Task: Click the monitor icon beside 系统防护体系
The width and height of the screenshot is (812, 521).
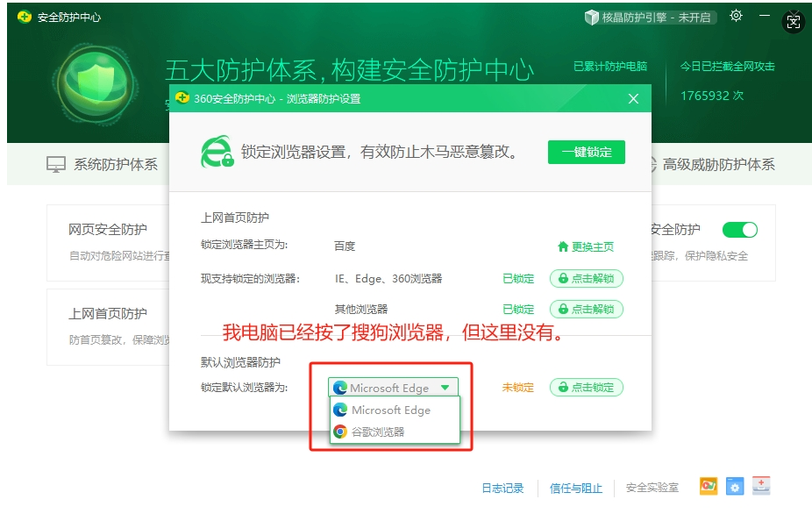Action: click(x=56, y=165)
